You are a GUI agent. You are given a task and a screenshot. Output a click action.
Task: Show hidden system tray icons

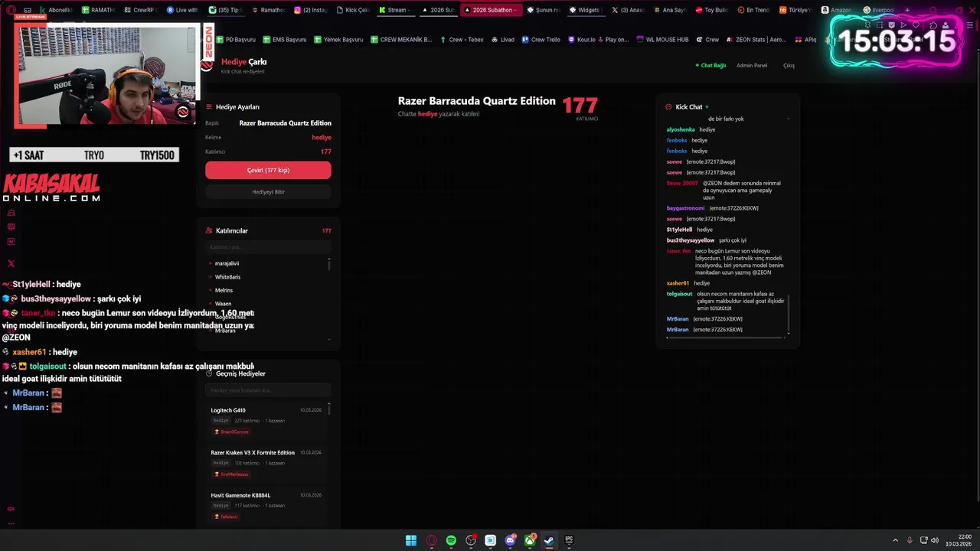895,540
